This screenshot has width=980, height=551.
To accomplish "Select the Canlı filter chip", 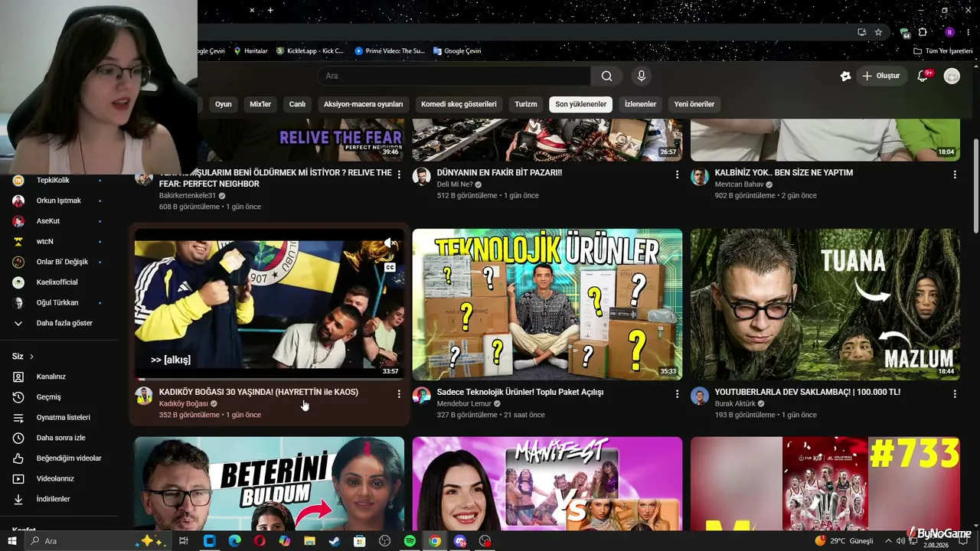I will pos(297,104).
